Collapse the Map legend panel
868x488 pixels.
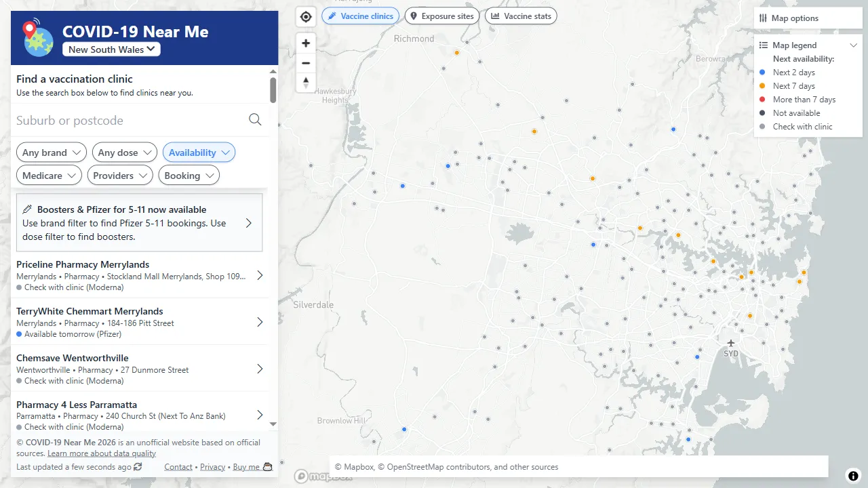coord(853,45)
